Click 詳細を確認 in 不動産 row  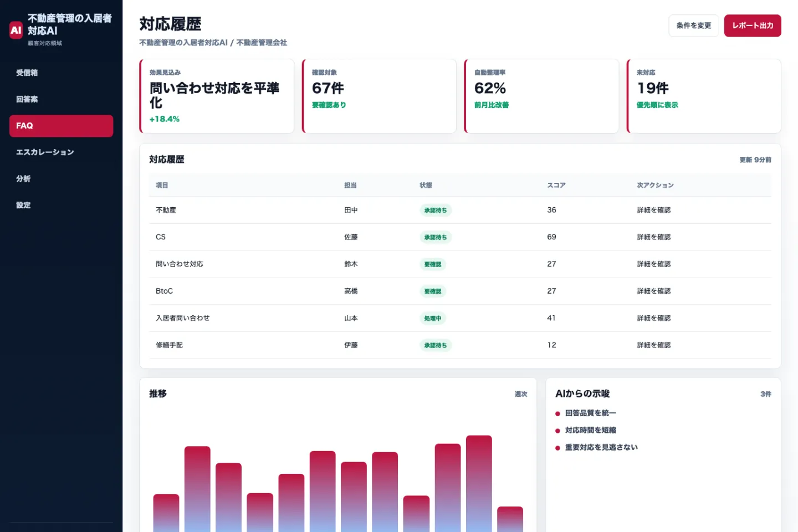(654, 210)
